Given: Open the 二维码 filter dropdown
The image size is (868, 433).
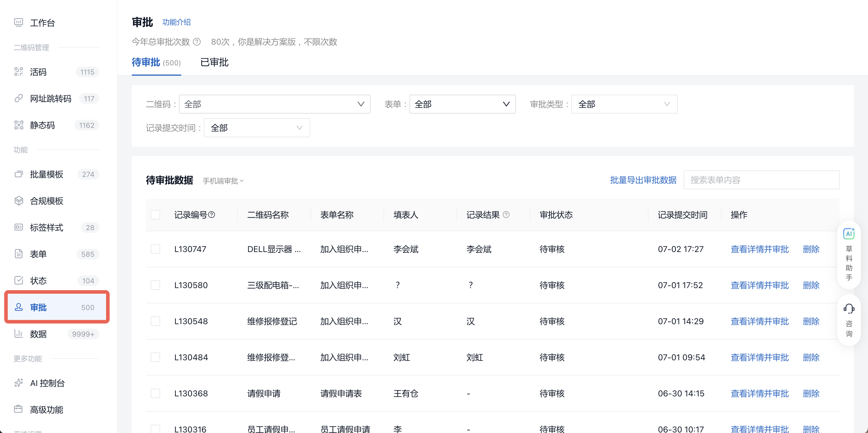Looking at the screenshot, I should [x=275, y=104].
